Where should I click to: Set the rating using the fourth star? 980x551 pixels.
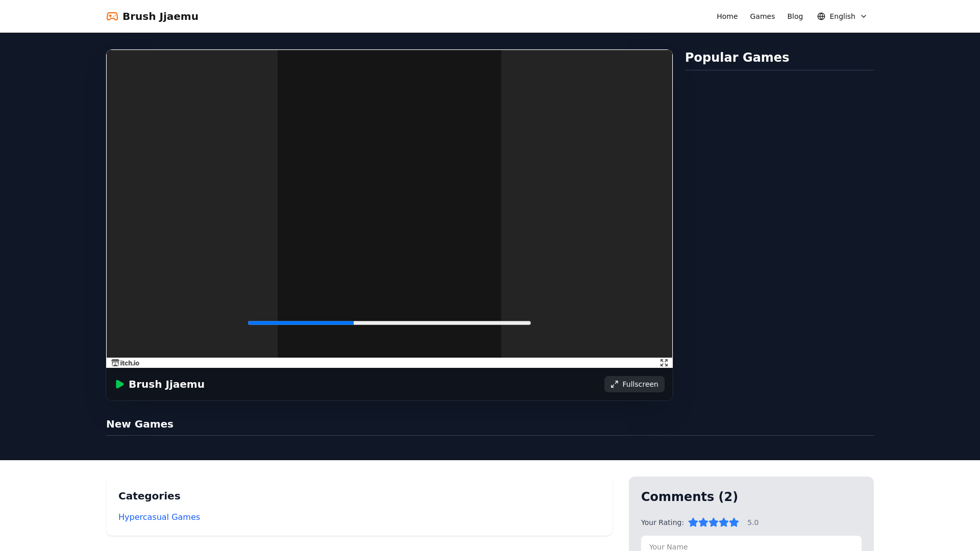pos(724,522)
